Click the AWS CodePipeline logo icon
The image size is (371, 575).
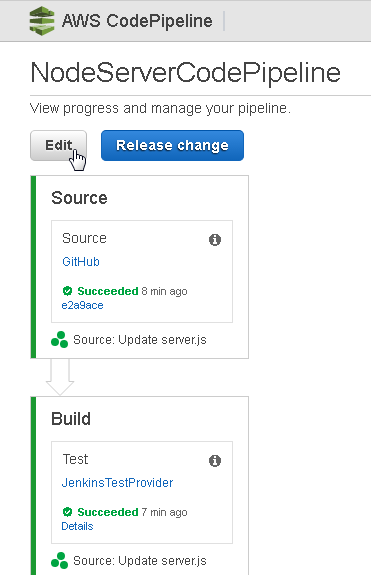tap(42, 21)
